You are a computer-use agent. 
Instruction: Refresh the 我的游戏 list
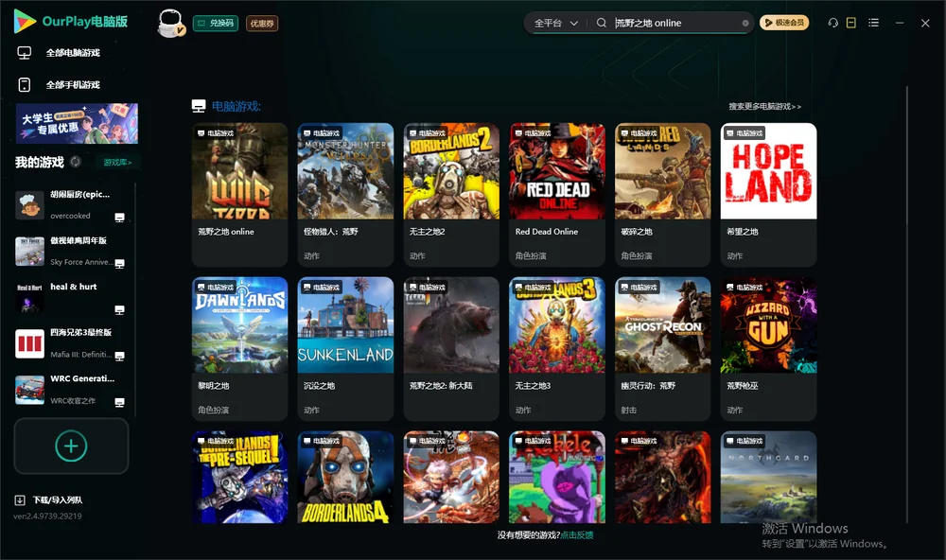tap(76, 162)
